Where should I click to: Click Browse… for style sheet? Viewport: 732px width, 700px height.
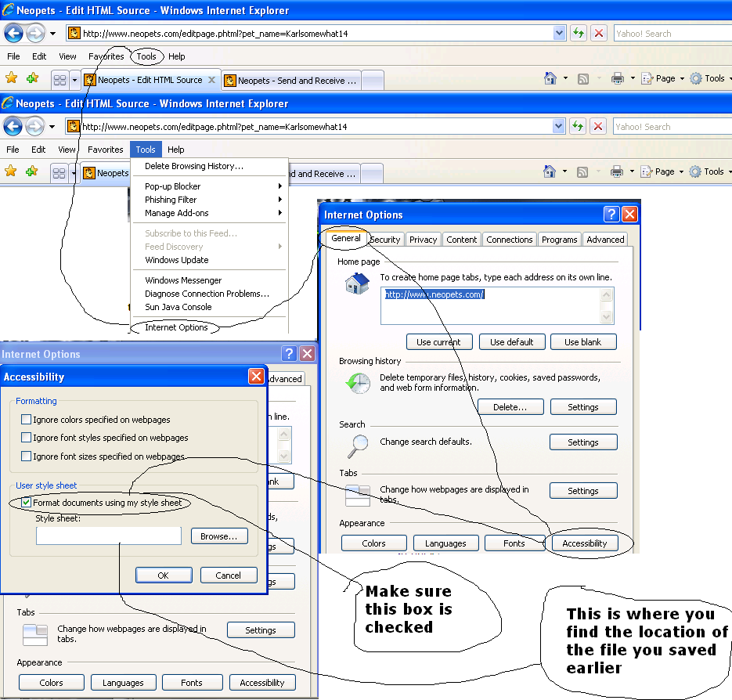point(219,536)
